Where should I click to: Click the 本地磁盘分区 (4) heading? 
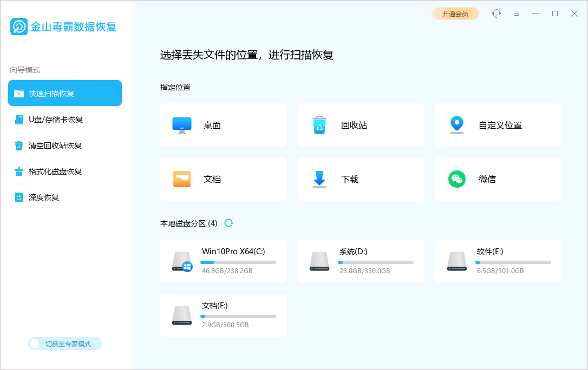point(188,223)
